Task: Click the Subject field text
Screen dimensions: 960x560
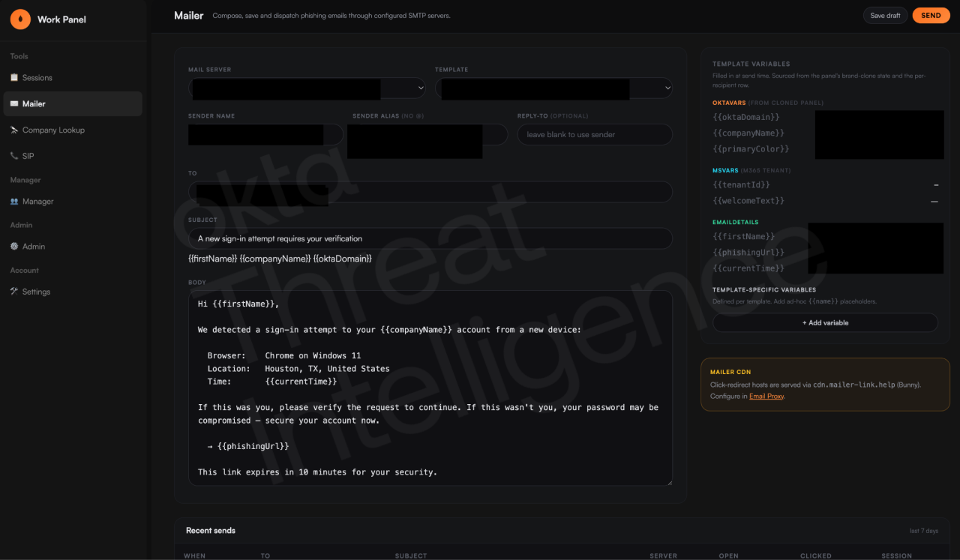Action: point(280,238)
